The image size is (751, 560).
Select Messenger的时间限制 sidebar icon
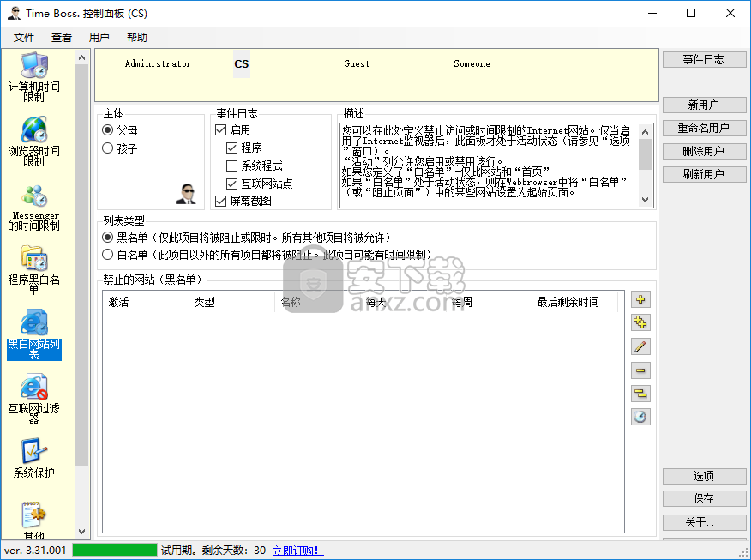(34, 208)
